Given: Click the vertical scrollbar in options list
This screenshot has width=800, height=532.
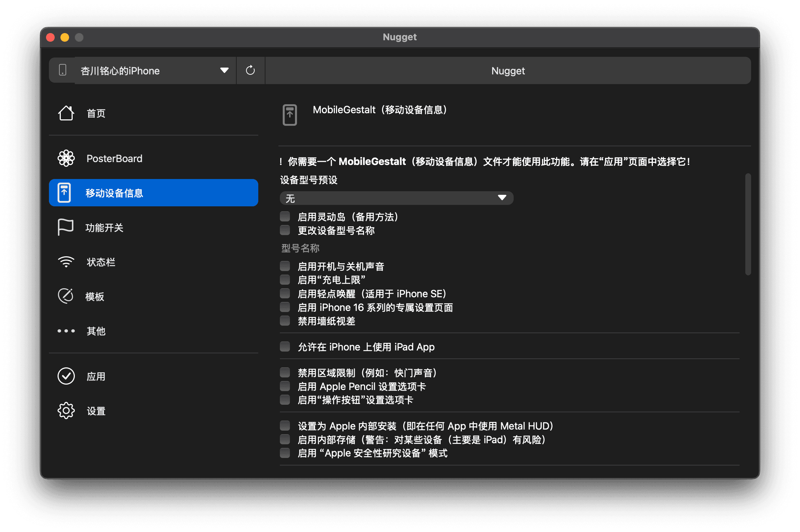Looking at the screenshot, I should tap(748, 224).
